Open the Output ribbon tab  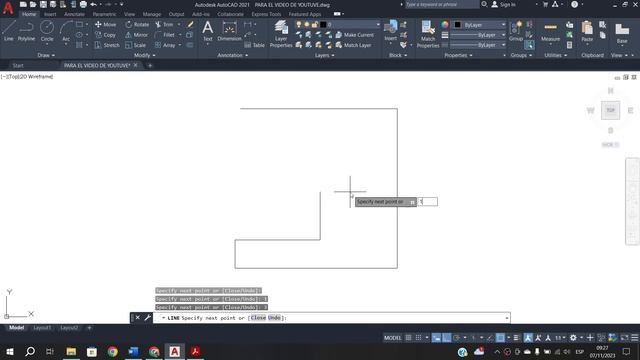point(176,14)
